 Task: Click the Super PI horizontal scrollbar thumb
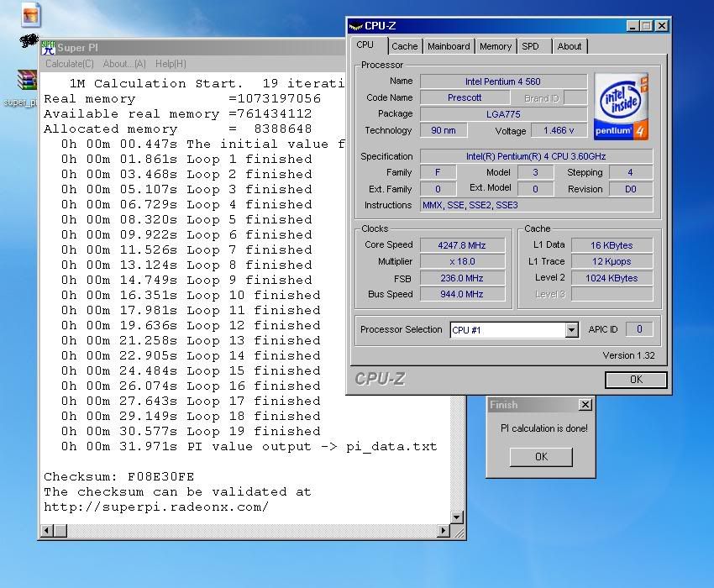click(60, 531)
